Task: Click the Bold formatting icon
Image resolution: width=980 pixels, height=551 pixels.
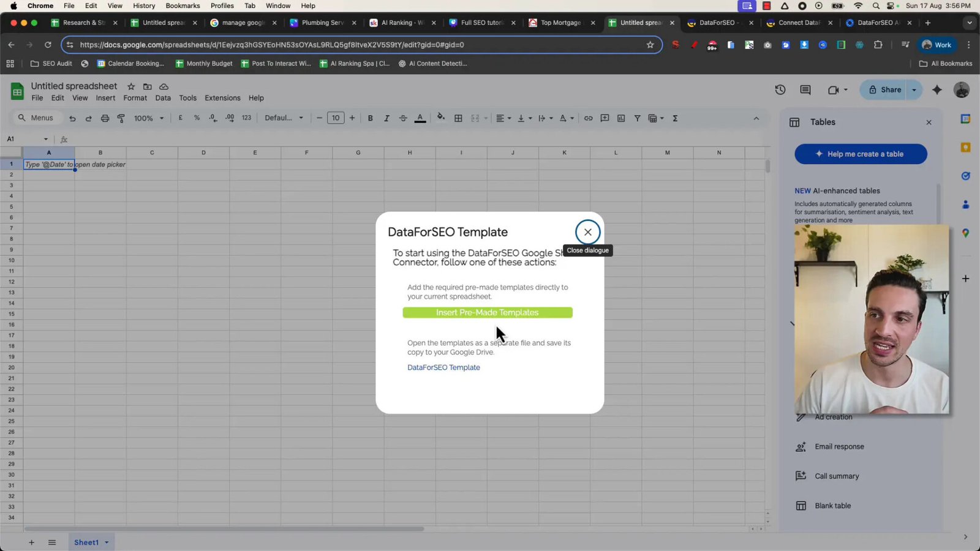Action: 370,118
